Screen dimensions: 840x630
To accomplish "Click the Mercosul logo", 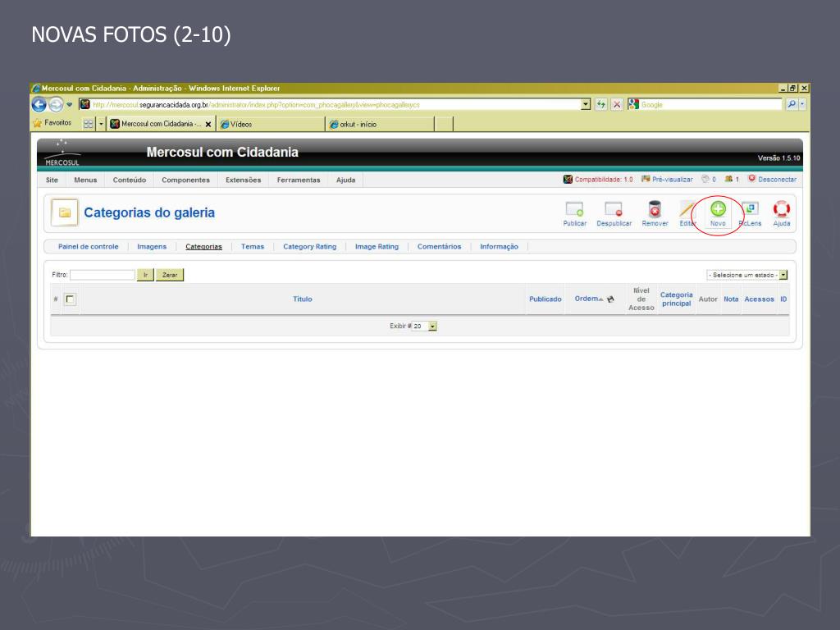I will coord(62,153).
